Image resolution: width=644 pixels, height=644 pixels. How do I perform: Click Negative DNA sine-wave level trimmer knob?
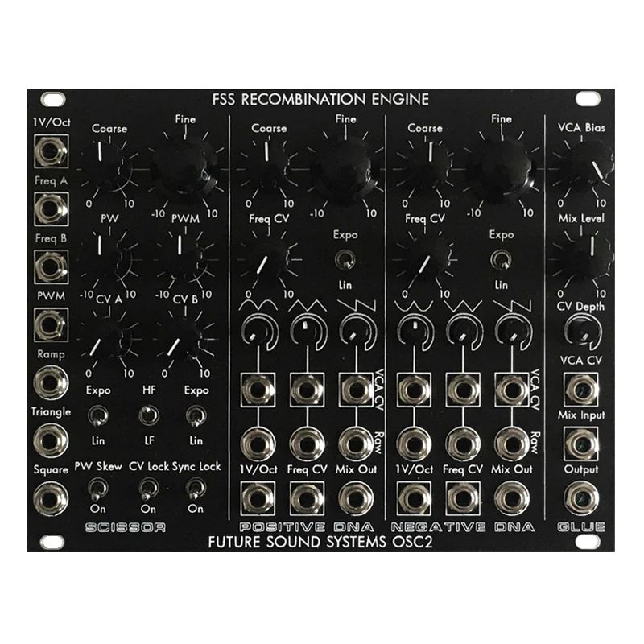tap(414, 332)
